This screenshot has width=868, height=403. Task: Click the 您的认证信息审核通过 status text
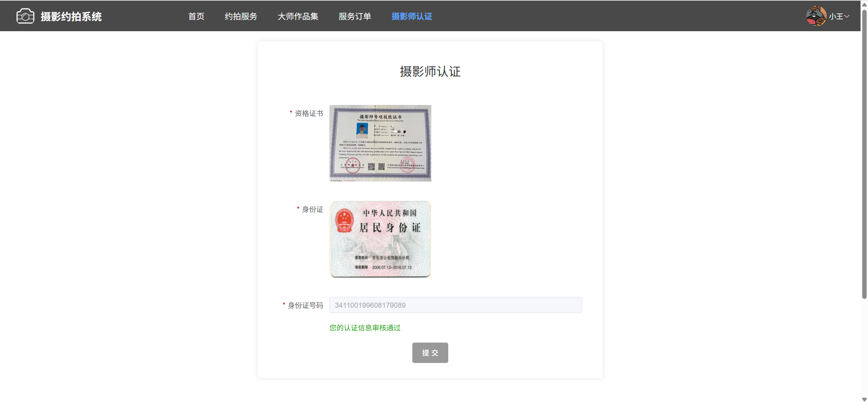(365, 328)
